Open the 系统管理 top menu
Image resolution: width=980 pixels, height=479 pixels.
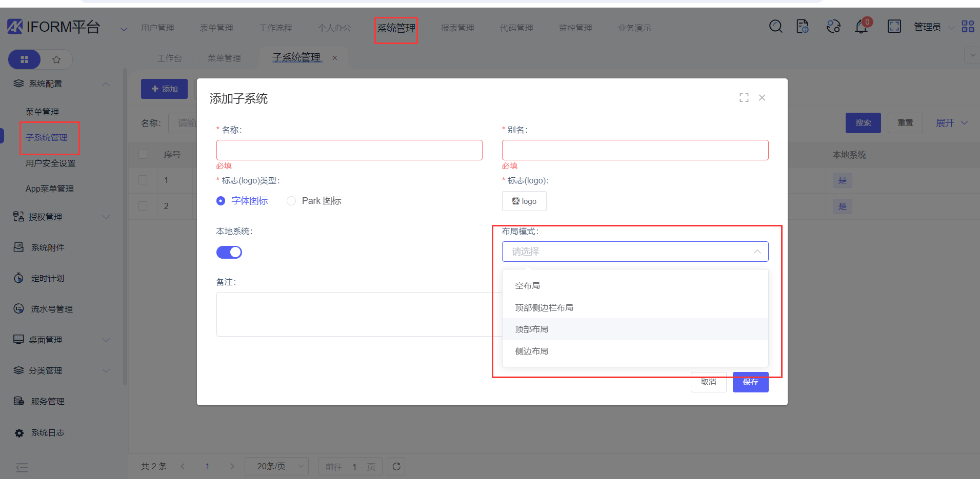[x=396, y=28]
